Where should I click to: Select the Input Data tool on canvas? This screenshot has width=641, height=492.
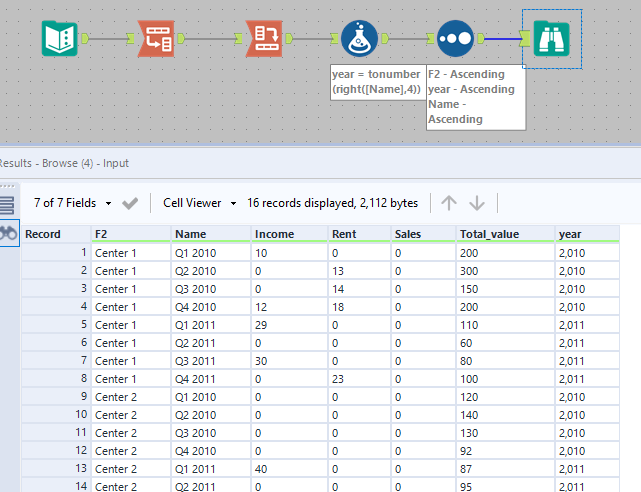click(x=59, y=39)
